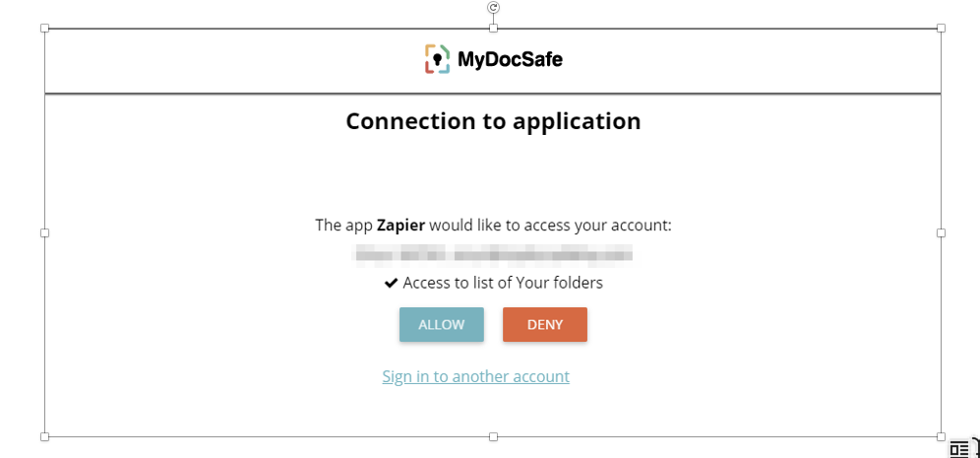This screenshot has width=980, height=458.
Task: Open the Sign in to another account link
Action: pyautogui.click(x=475, y=376)
